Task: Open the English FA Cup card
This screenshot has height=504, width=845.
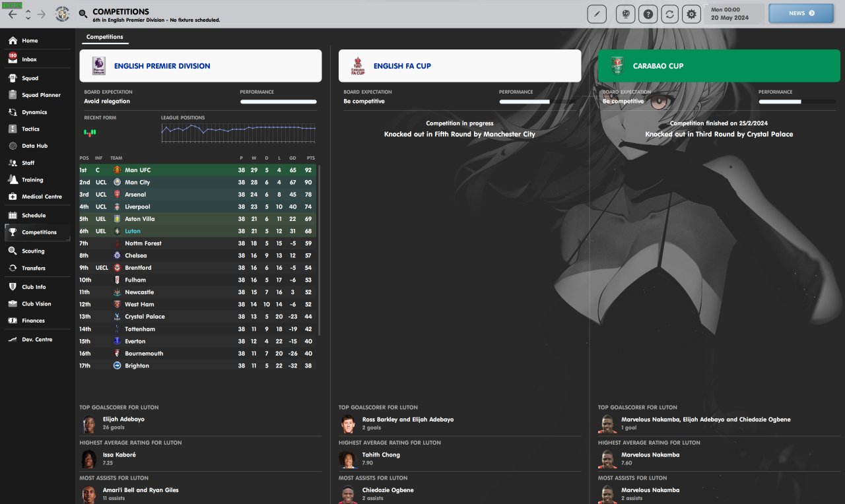Action: pyautogui.click(x=460, y=66)
